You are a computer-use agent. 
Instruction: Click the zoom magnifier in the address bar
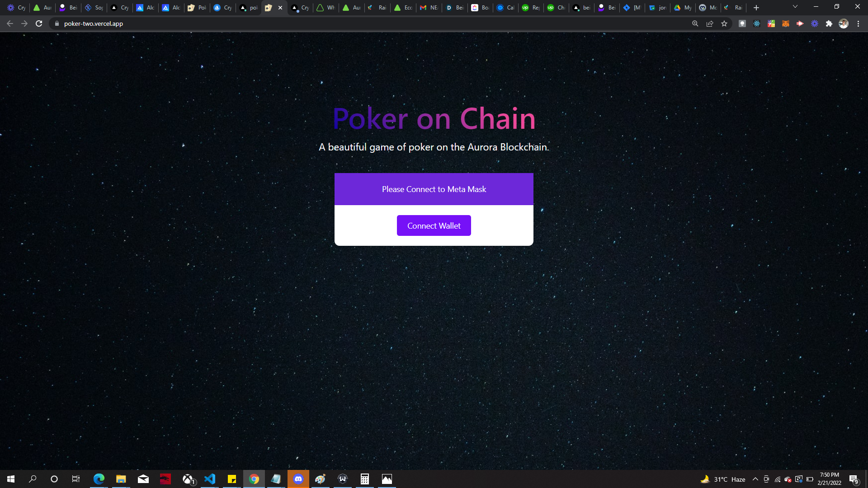[695, 23]
